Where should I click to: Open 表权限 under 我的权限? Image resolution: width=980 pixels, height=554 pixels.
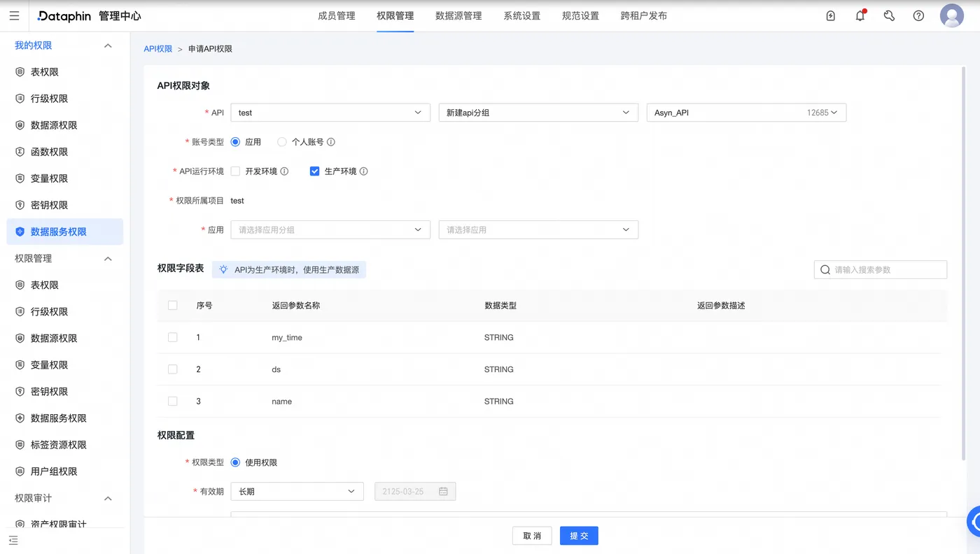(x=64, y=72)
